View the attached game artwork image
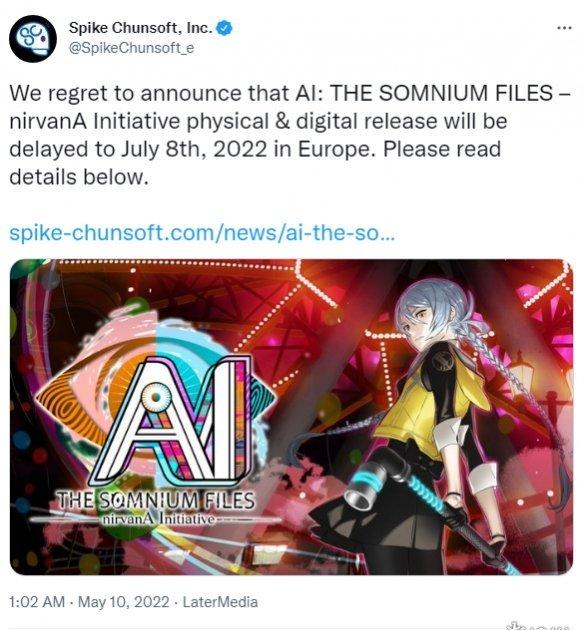The height and width of the screenshot is (630, 584). pyautogui.click(x=291, y=417)
